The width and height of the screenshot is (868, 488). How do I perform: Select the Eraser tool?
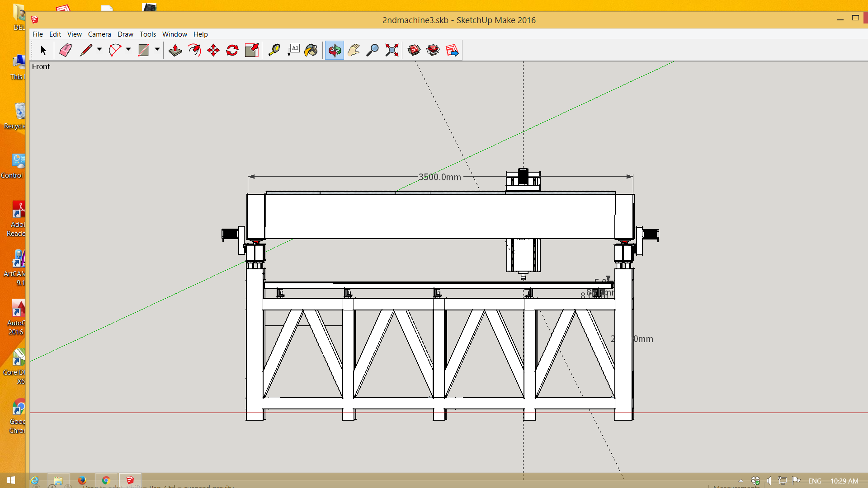click(66, 50)
